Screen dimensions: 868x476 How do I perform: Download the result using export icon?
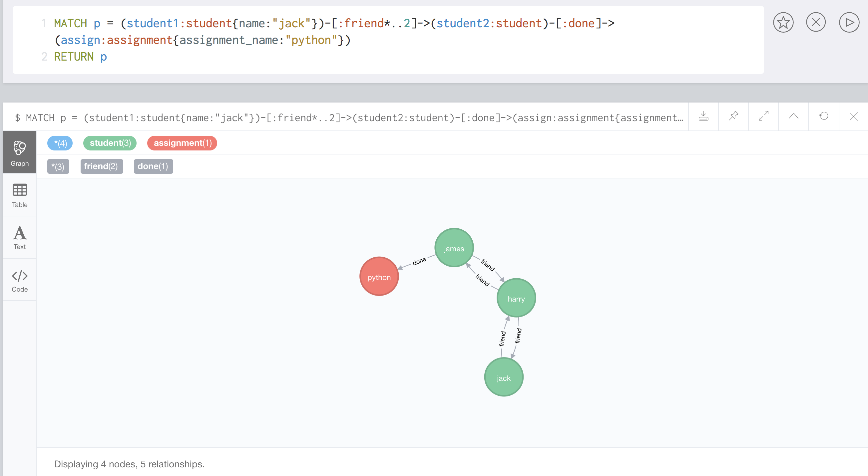pyautogui.click(x=703, y=117)
